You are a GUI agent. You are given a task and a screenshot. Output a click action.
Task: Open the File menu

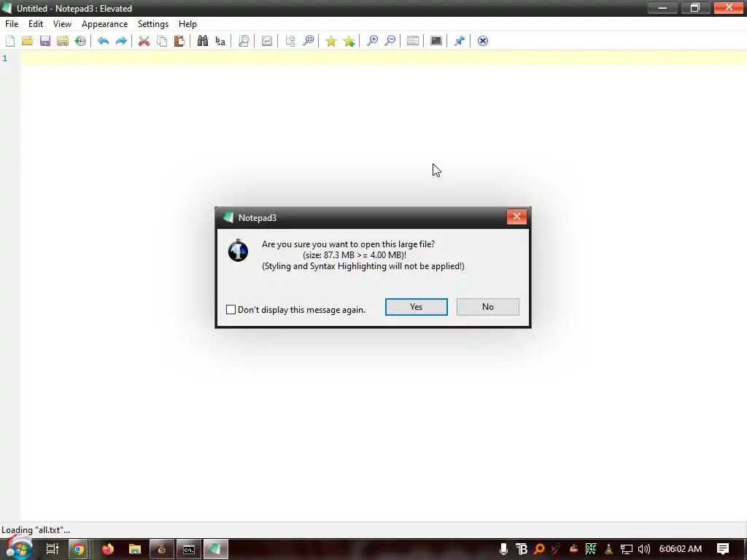[12, 24]
